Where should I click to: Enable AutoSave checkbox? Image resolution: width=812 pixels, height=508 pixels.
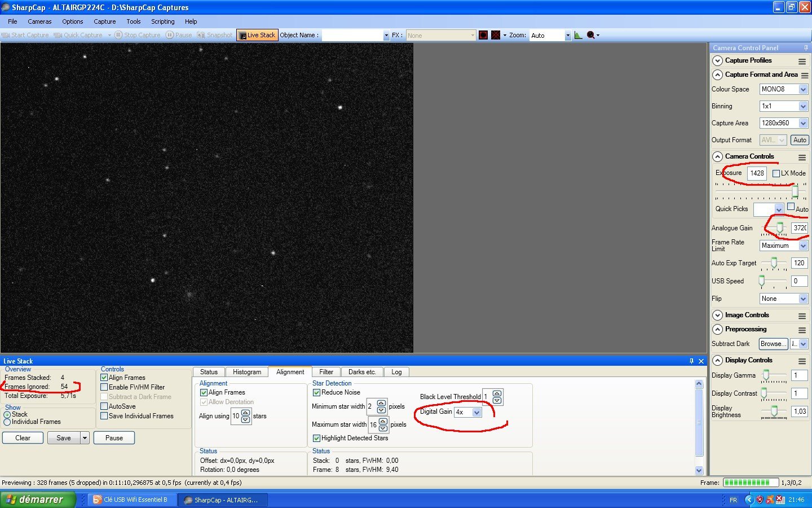104,406
